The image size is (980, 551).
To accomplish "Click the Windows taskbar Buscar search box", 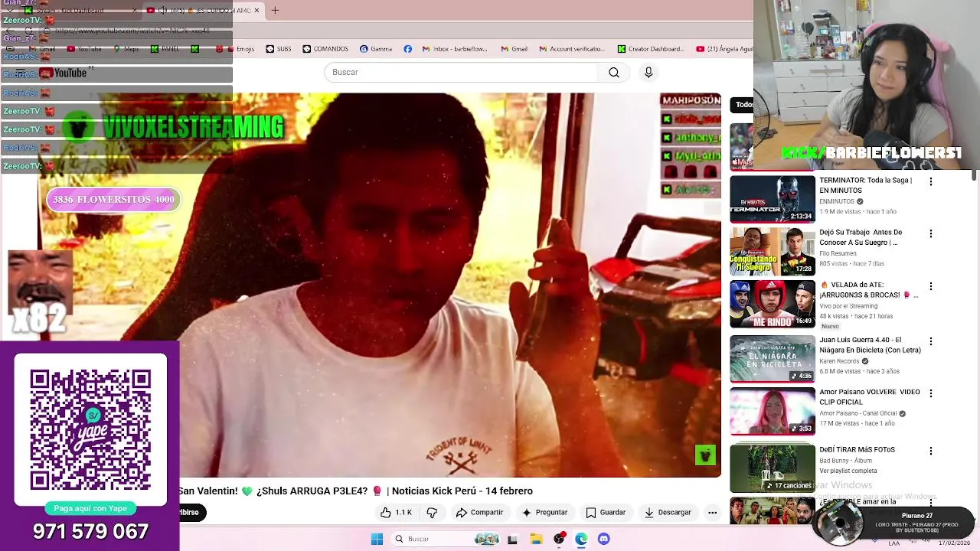I will 444,539.
